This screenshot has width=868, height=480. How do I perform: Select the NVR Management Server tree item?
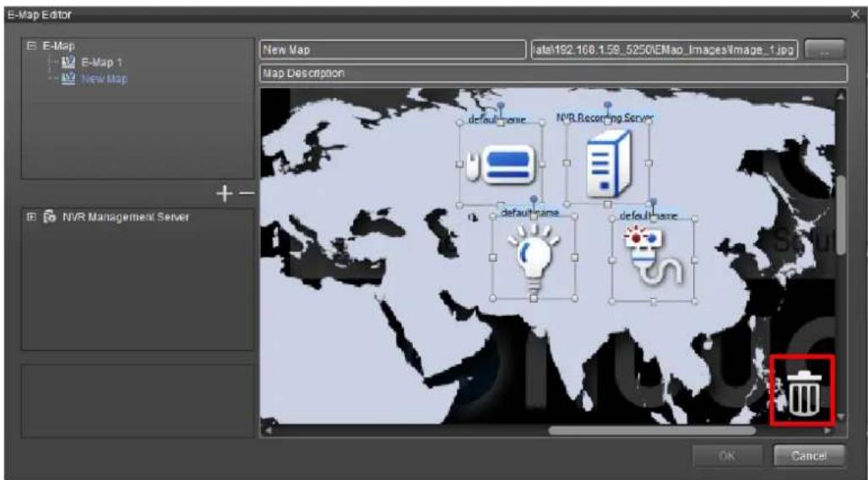126,216
